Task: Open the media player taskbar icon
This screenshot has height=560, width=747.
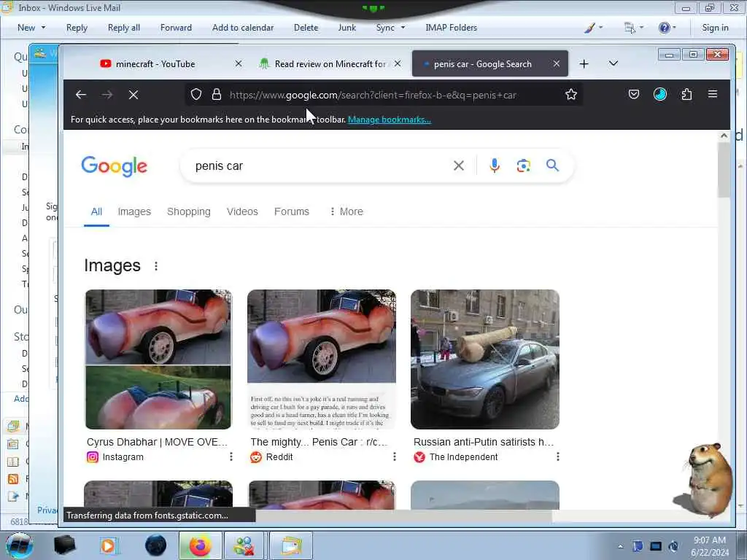Action: coord(108,545)
